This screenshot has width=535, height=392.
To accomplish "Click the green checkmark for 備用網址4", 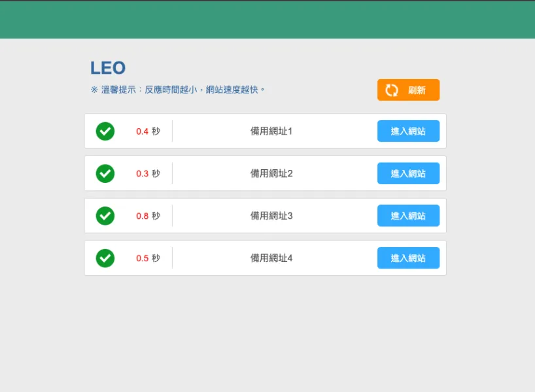I will pyautogui.click(x=105, y=258).
